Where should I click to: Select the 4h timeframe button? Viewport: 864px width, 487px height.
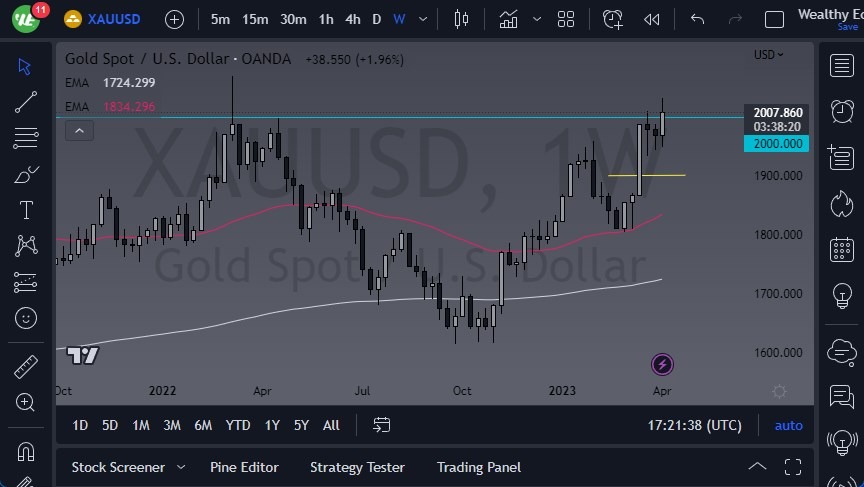tap(352, 19)
